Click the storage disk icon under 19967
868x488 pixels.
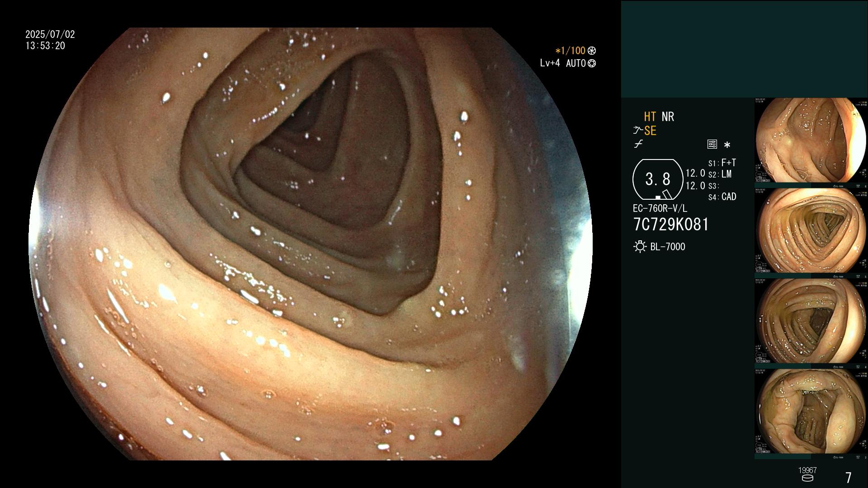point(807,478)
